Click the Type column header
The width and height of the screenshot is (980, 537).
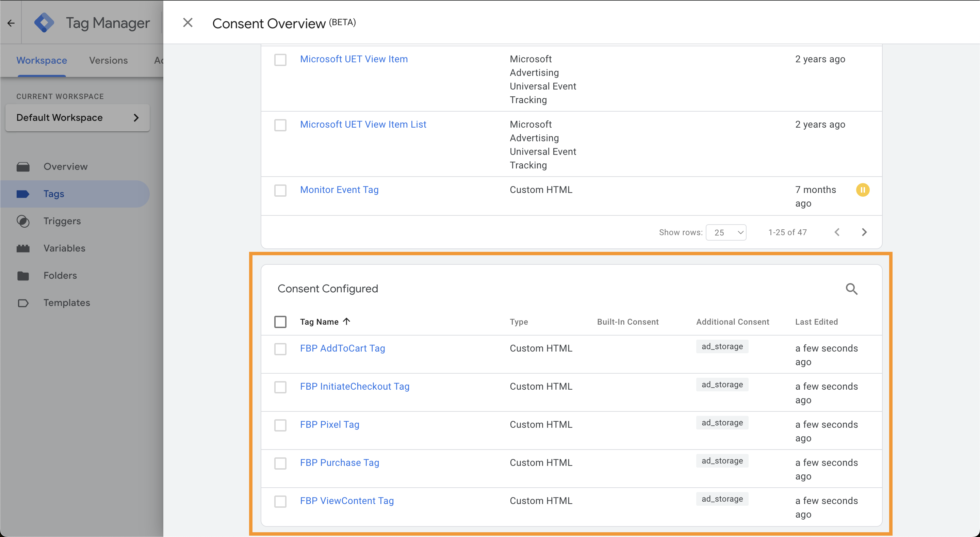pos(519,322)
